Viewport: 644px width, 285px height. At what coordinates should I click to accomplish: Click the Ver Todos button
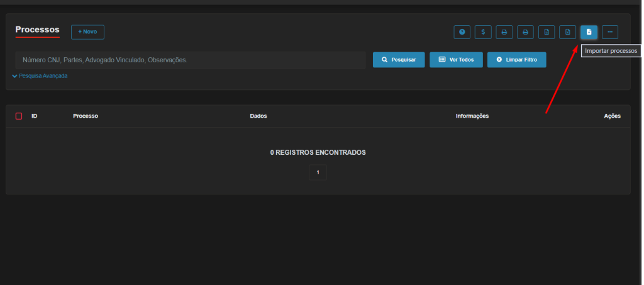point(457,60)
